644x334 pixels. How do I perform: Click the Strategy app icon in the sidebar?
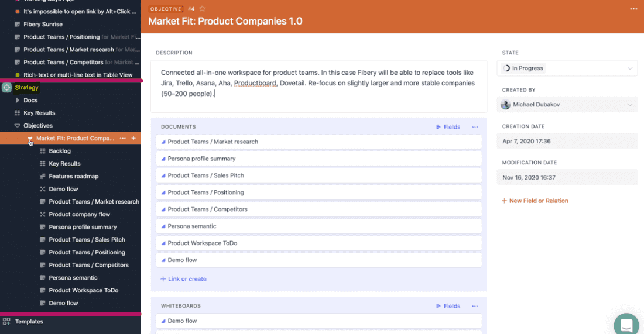(x=6, y=88)
